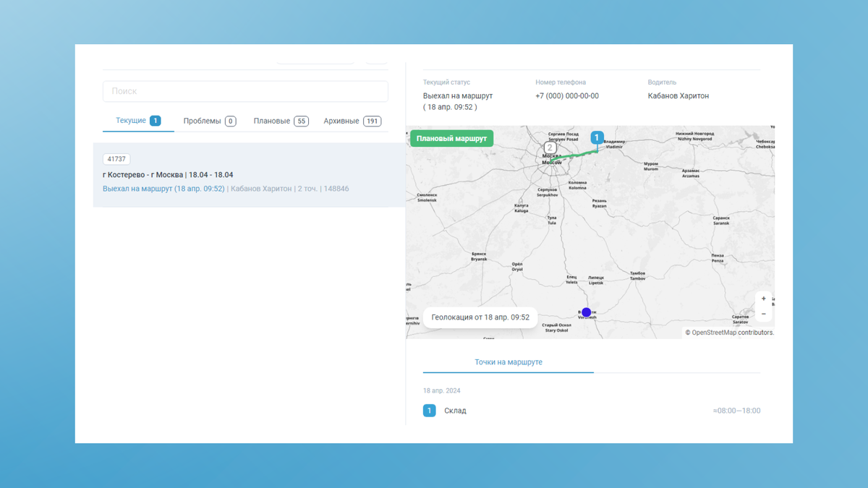The image size is (868, 488).
Task: Click the code 148846 in route row
Action: click(336, 189)
